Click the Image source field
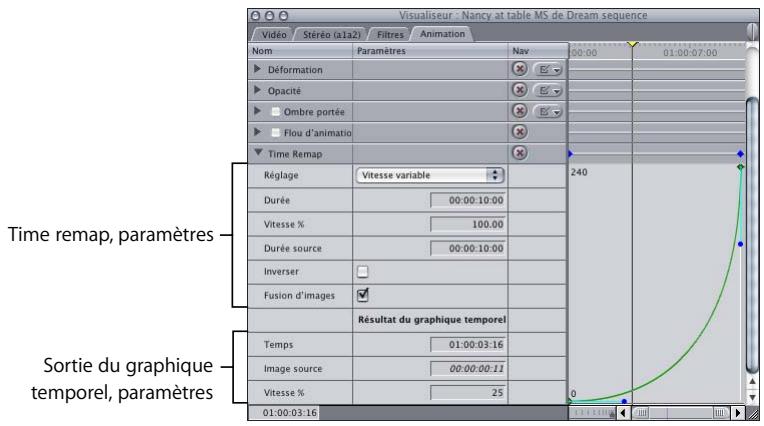Viewport: 764px width, 426px height. (468, 368)
